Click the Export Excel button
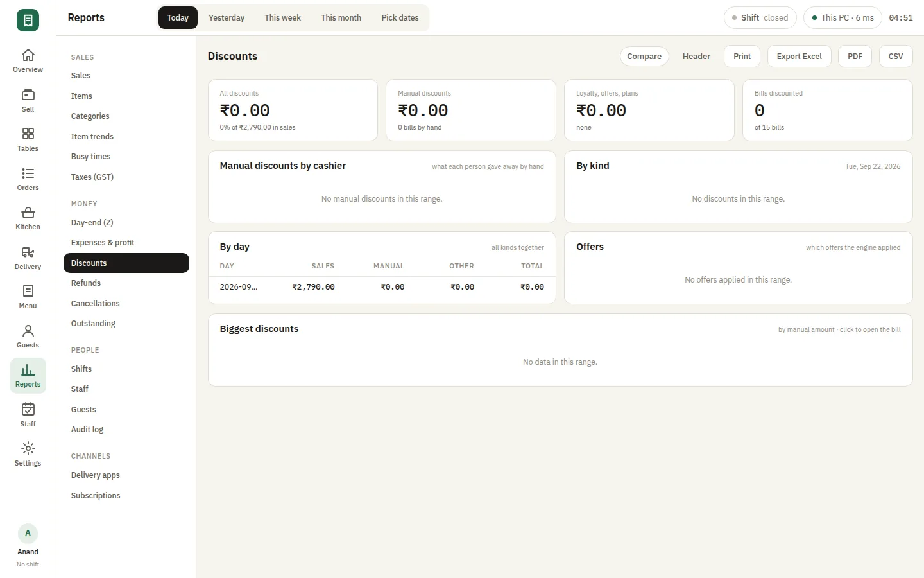The width and height of the screenshot is (924, 578). [799, 57]
